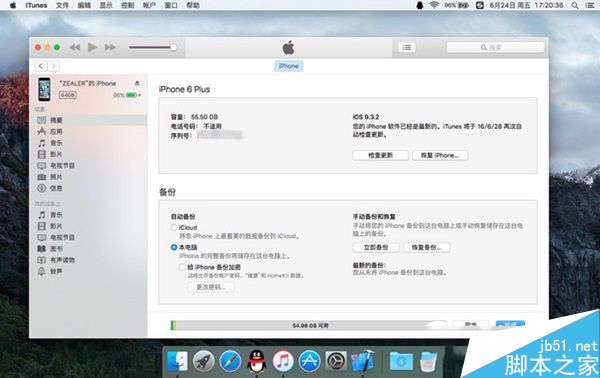The image size is (600, 378).
Task: Click the fast-forward playback button
Action: point(110,47)
